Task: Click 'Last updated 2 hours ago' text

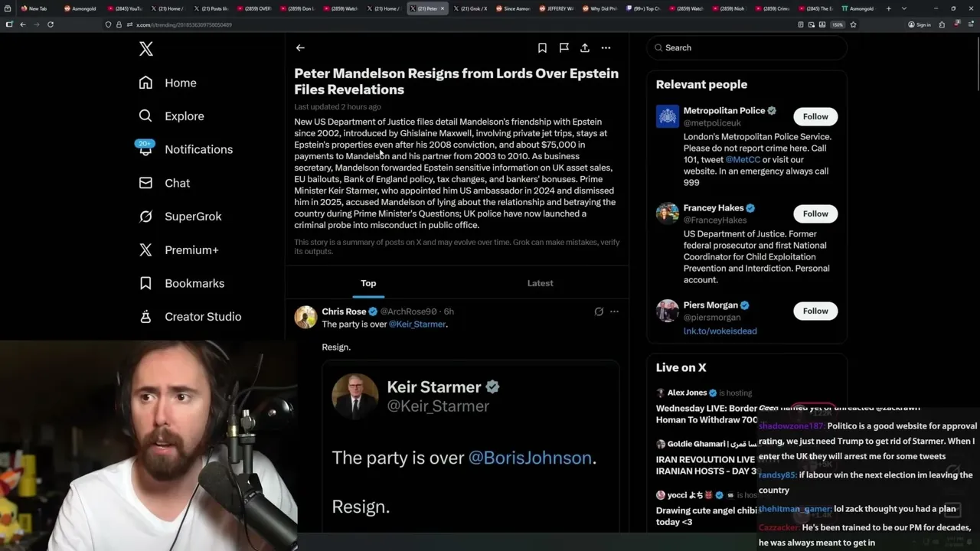Action: (338, 107)
